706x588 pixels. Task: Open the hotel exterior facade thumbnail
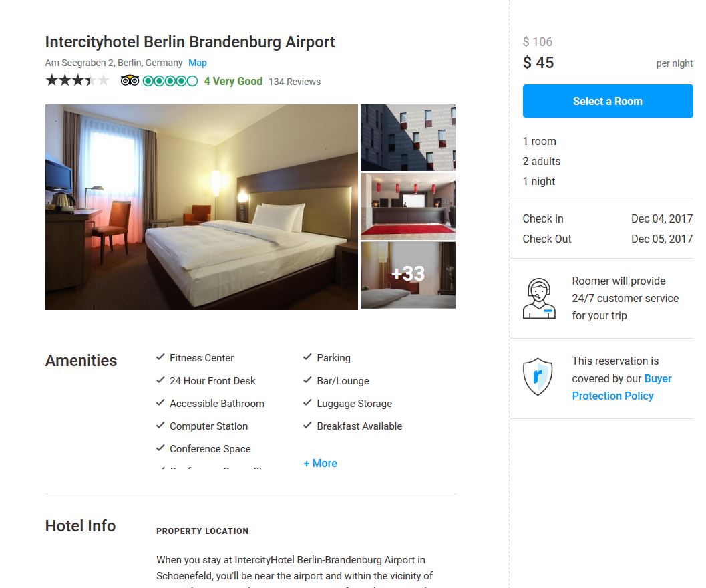pos(408,138)
